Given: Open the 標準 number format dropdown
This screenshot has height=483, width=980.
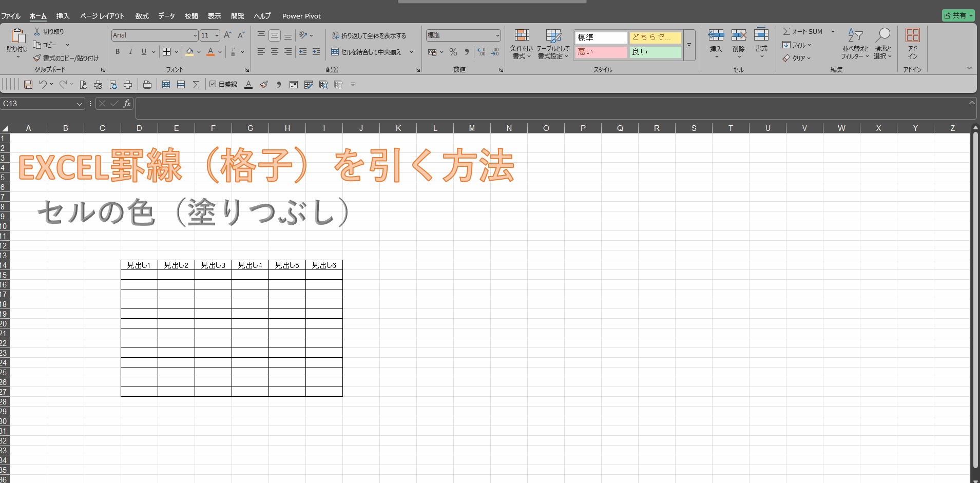Looking at the screenshot, I should tap(497, 35).
